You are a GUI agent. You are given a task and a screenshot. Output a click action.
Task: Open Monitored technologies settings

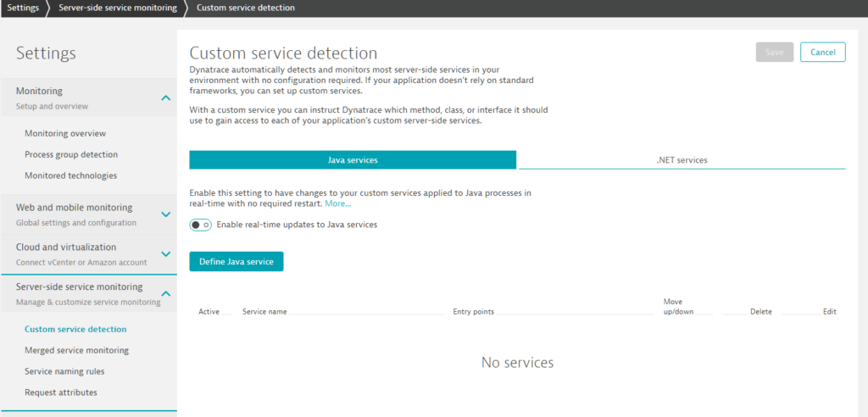[x=71, y=175]
